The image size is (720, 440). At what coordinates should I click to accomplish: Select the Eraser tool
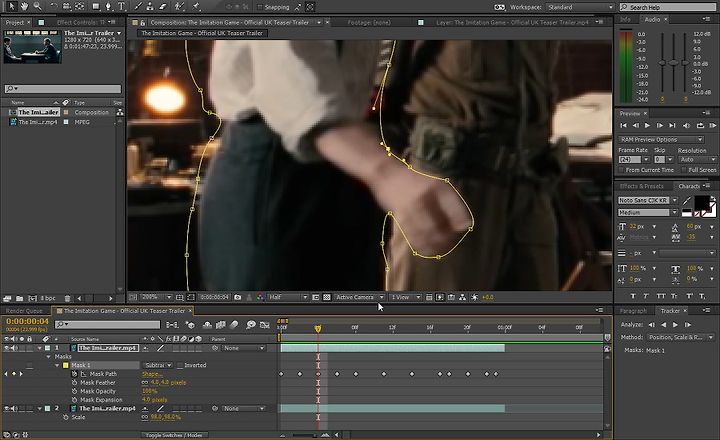coord(163,6)
